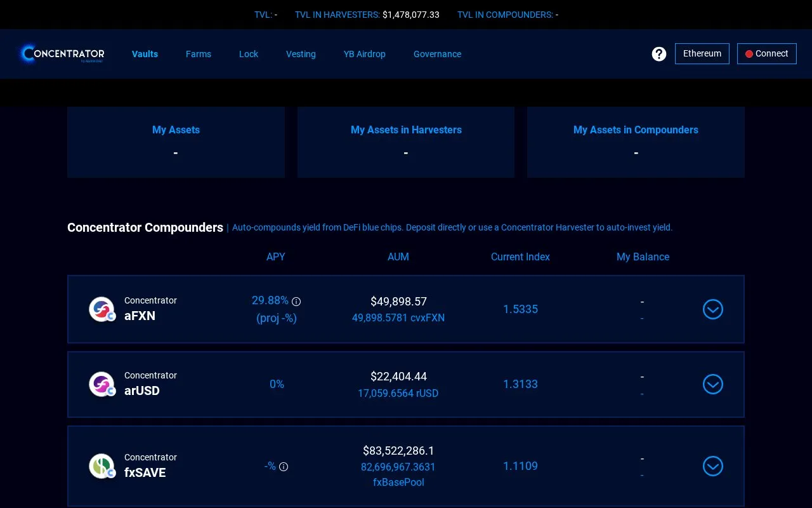Click the arUSD APY value 0%

pyautogui.click(x=277, y=384)
